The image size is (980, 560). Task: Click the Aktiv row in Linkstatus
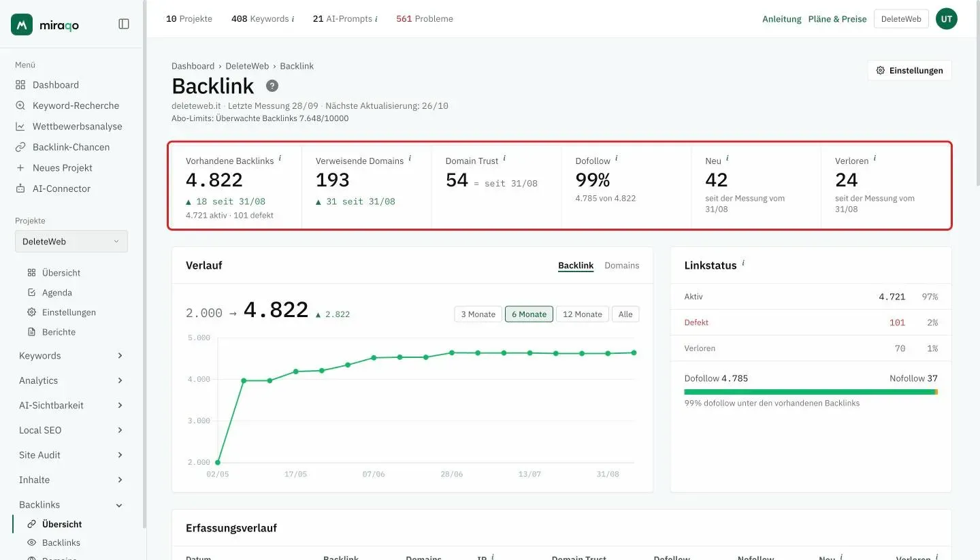[x=811, y=297]
